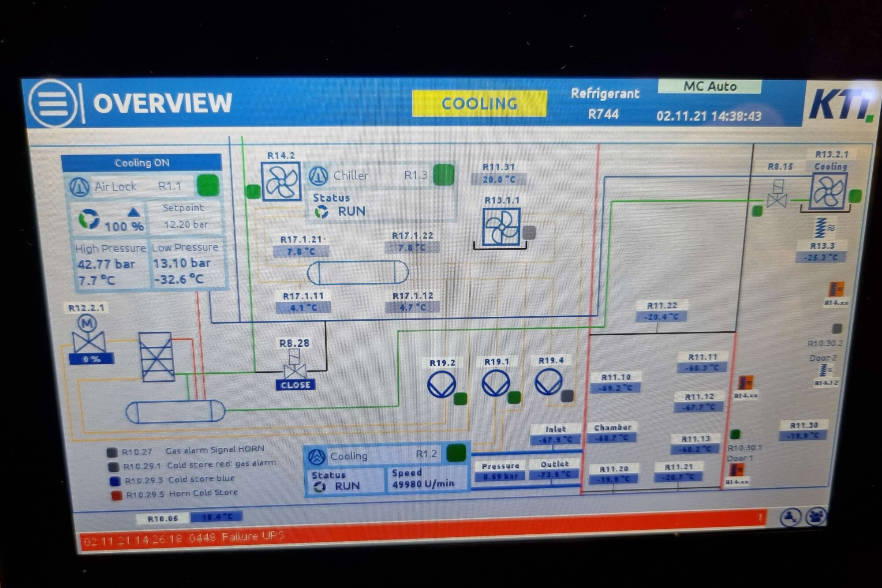The width and height of the screenshot is (882, 588).
Task: Toggle the Cooling R1.2 green status square
Action: point(456,453)
